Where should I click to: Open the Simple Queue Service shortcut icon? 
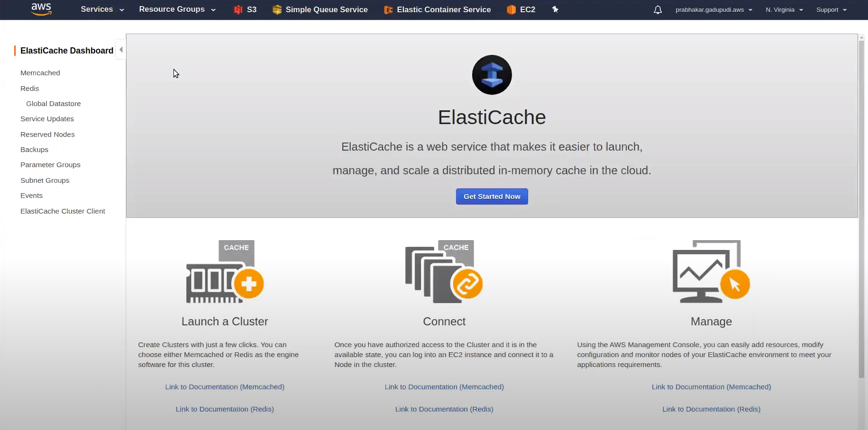click(x=277, y=9)
